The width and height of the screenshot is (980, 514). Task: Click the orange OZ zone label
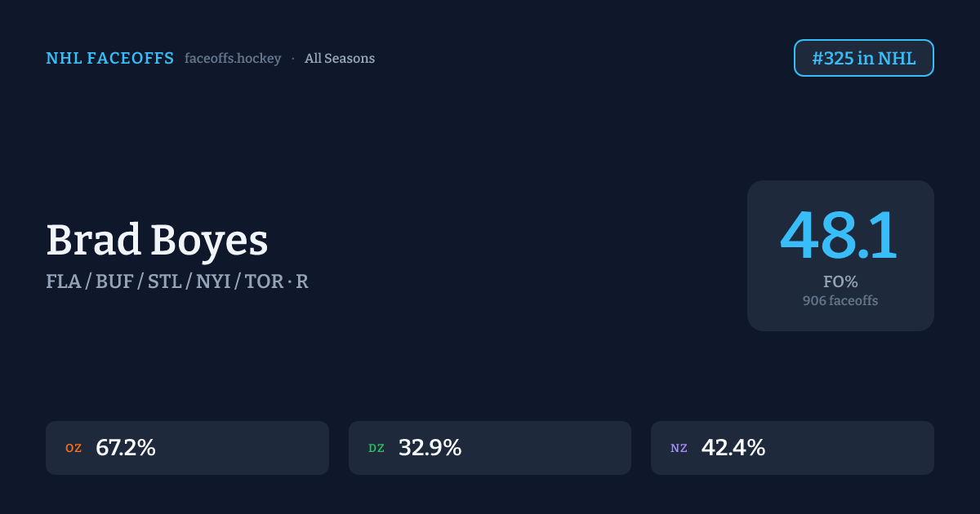73,448
